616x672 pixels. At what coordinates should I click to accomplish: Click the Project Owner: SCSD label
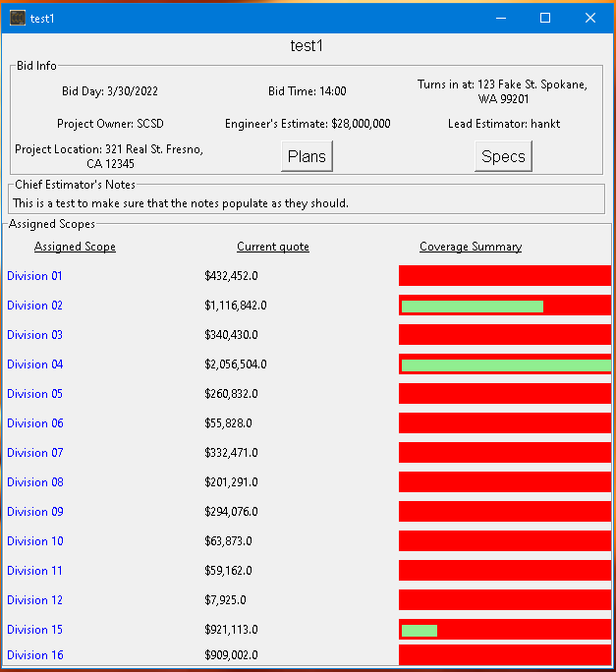[x=110, y=124]
